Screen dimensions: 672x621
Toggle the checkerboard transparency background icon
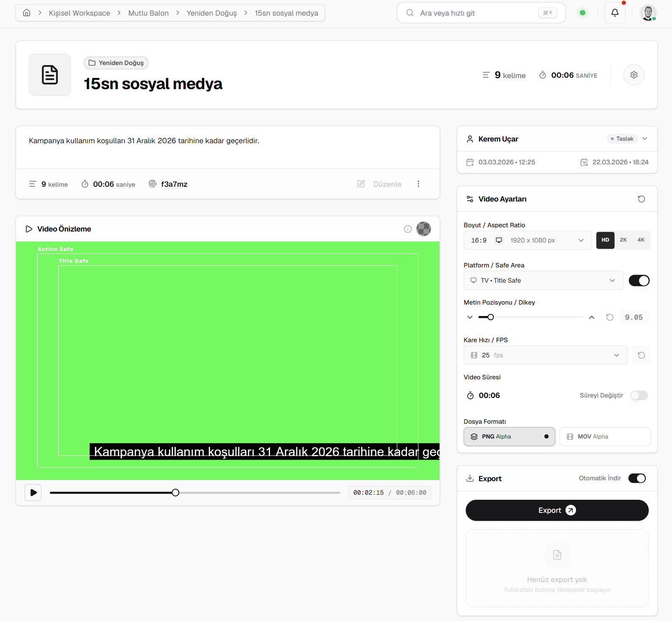pos(423,229)
